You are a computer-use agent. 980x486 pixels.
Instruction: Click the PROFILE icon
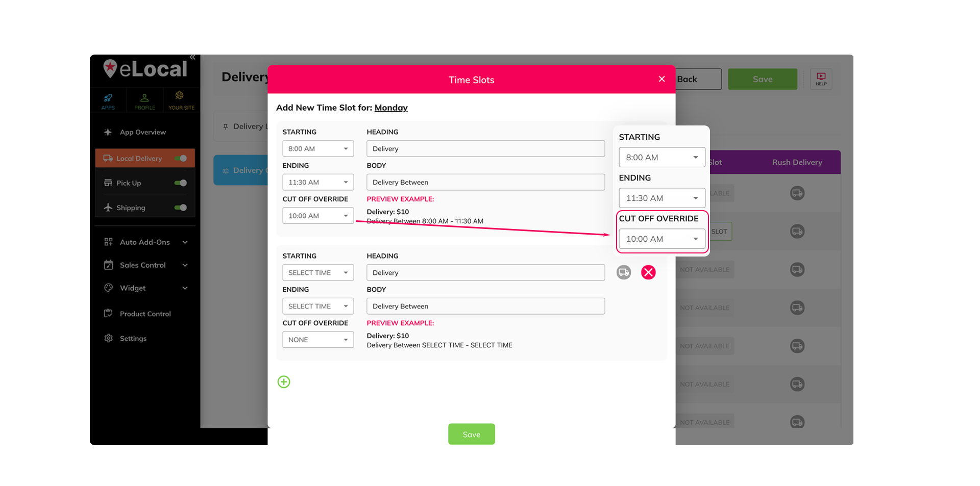[144, 100]
